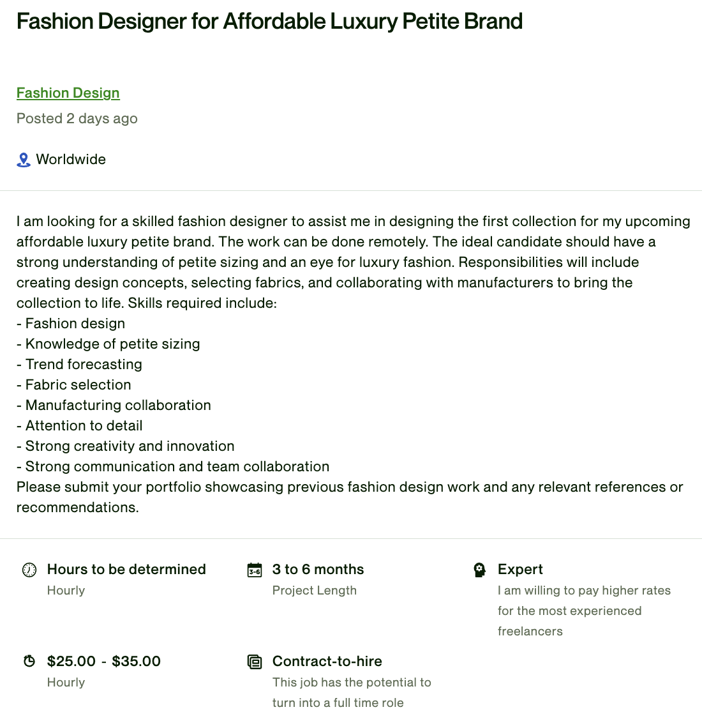Screen dimensions: 702x728
Task: Click the 3 to 6 months label
Action: point(318,570)
